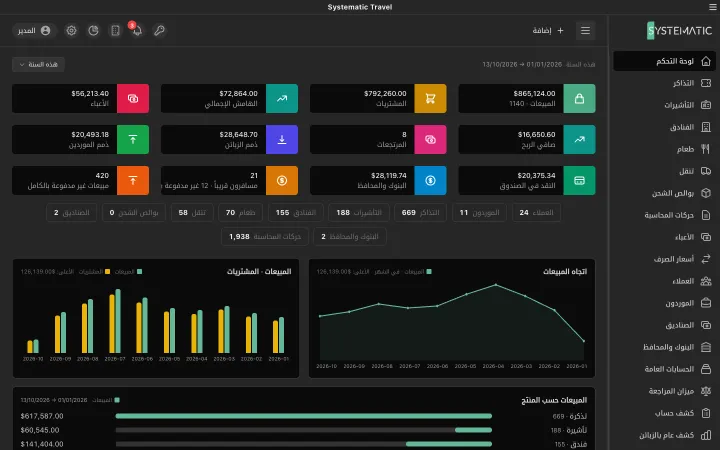Toggle المشتريات yellow legend in bar chart
This screenshot has width=720, height=450.
click(x=94, y=271)
